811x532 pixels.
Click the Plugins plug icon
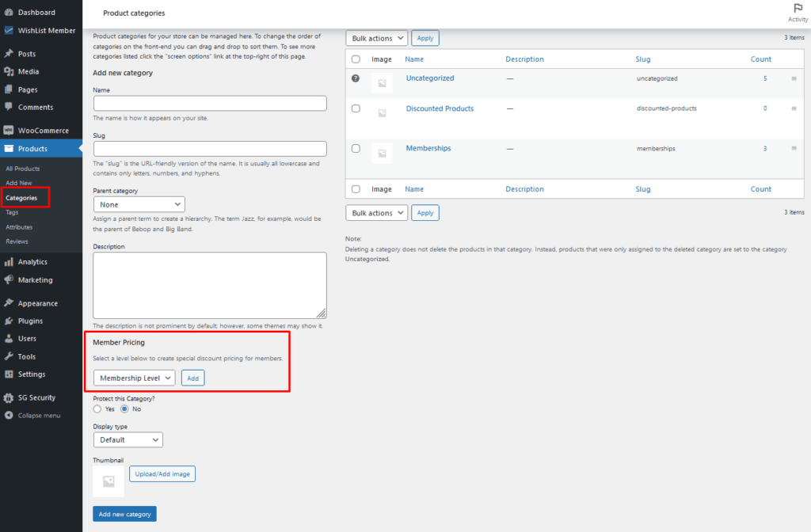pyautogui.click(x=9, y=321)
